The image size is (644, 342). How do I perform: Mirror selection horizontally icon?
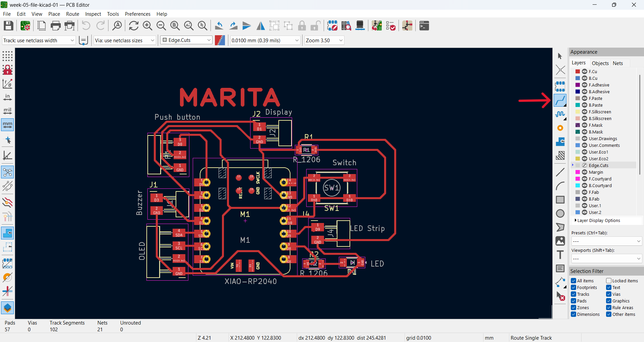click(261, 26)
